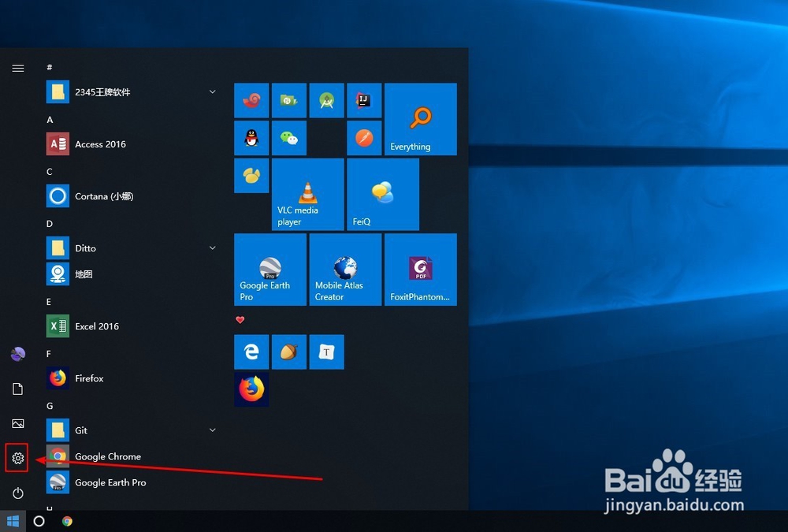Open Documents from the Start rail
The width and height of the screenshot is (788, 532).
(17, 389)
